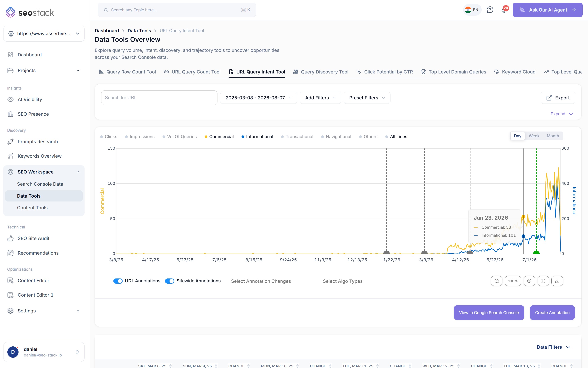This screenshot has height=368, width=588.
Task: Collapse the SEO Workspace section arrow
Action: (x=78, y=172)
